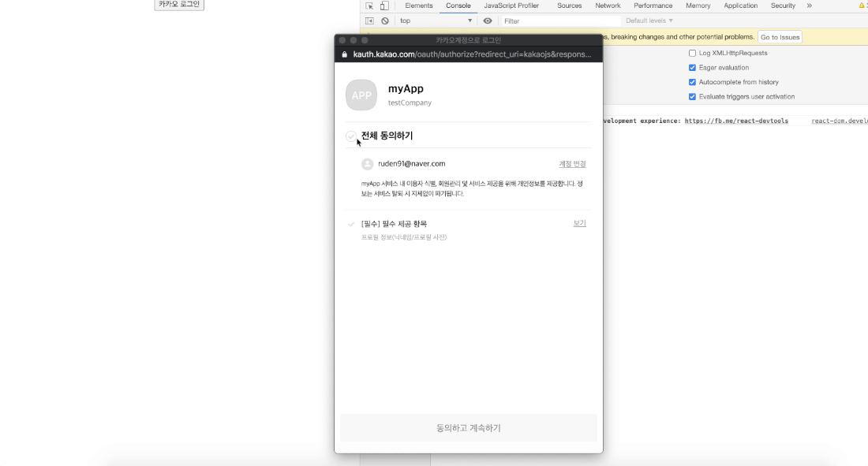Image resolution: width=868 pixels, height=466 pixels.
Task: Open the JavaScript Profiler tab
Action: (x=511, y=6)
